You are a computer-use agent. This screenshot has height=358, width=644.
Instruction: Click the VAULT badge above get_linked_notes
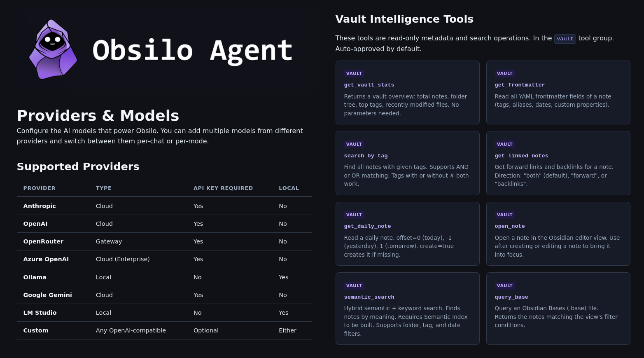pos(505,144)
